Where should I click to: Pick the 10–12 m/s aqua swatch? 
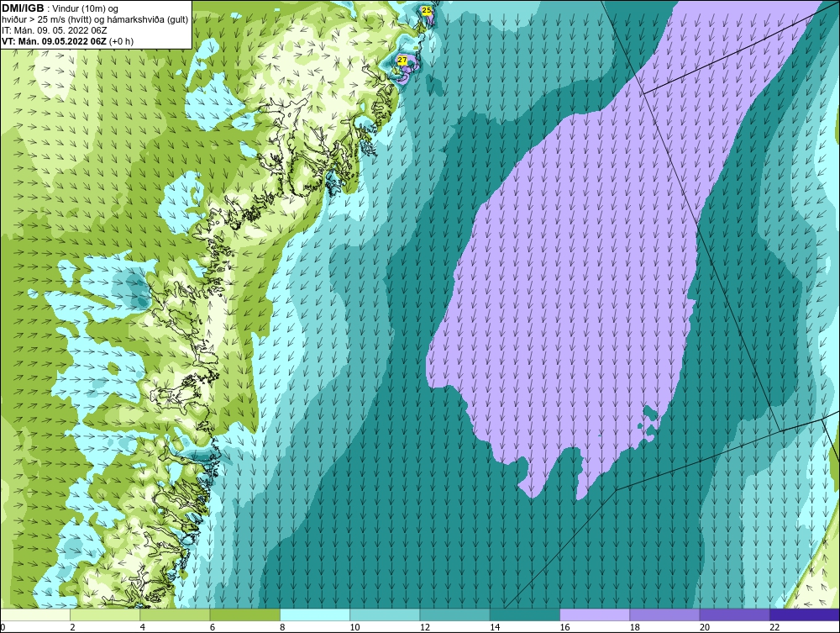[385, 615]
